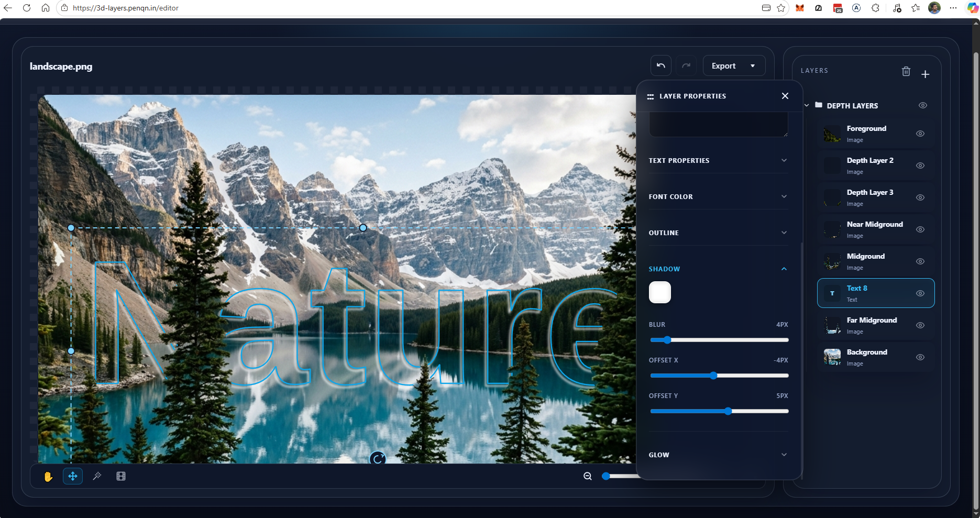The height and width of the screenshot is (518, 980).
Task: Open the Export dropdown arrow
Action: click(753, 65)
